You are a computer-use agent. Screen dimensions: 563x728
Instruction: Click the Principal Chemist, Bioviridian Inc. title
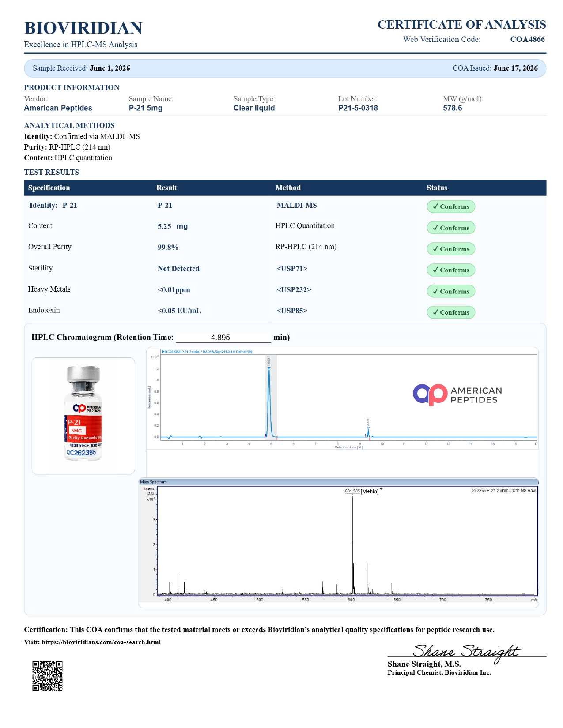pos(439,672)
